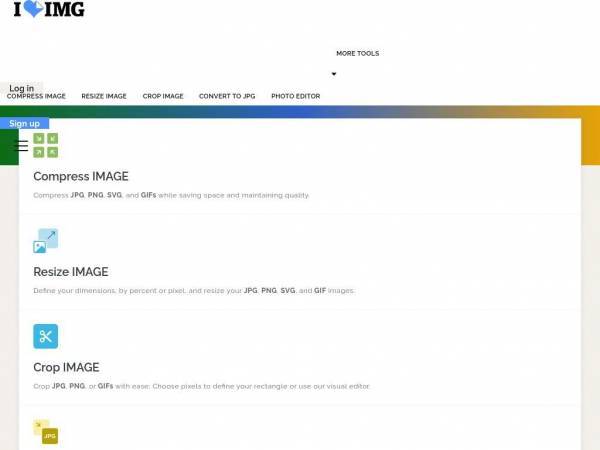600x450 pixels.
Task: Click the blue heart in the logo
Action: point(34,8)
